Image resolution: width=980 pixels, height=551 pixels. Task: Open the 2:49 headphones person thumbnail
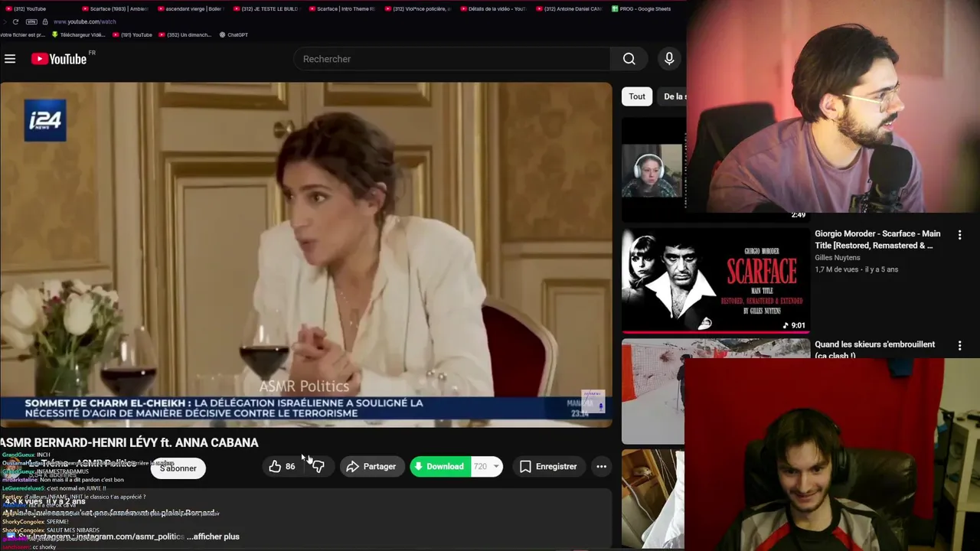(652, 170)
